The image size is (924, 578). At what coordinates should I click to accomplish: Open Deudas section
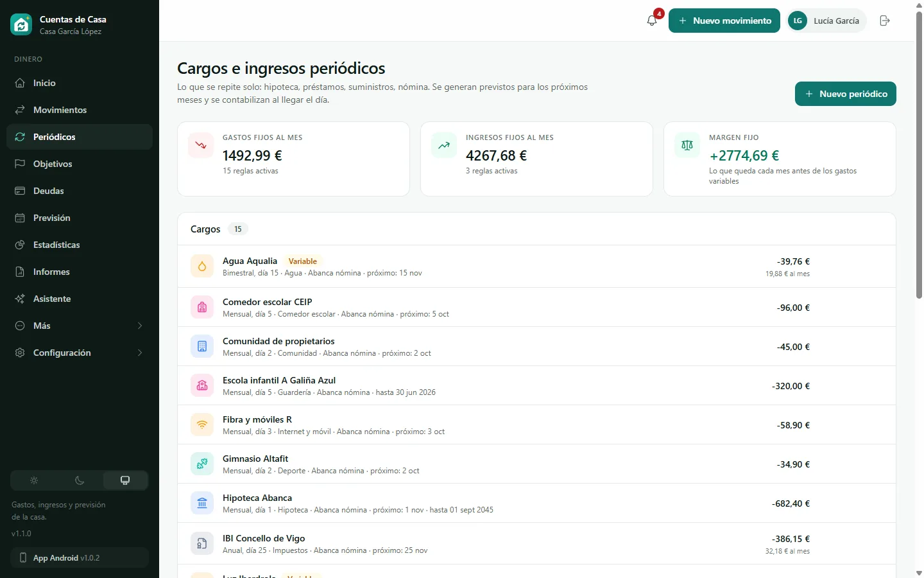coord(80,191)
